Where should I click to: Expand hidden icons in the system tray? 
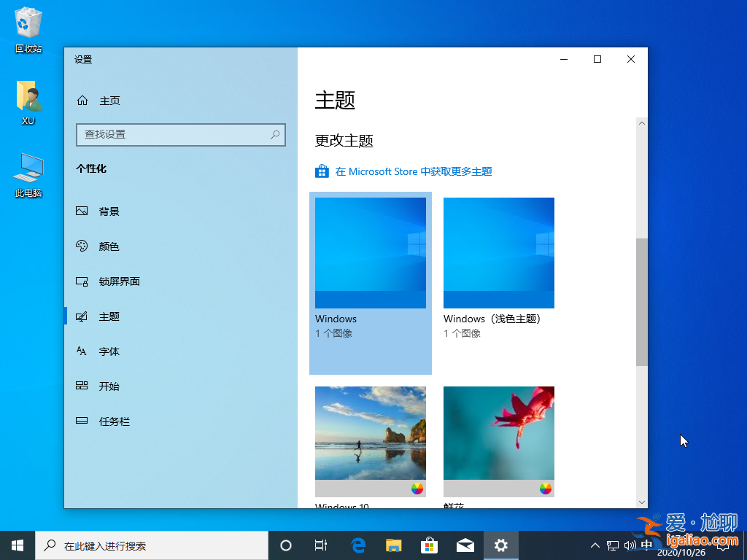(x=595, y=545)
